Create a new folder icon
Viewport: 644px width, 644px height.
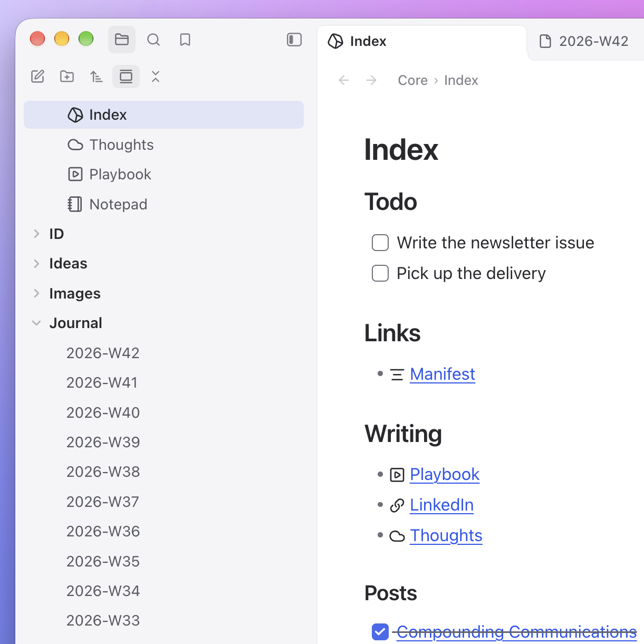pos(67,76)
